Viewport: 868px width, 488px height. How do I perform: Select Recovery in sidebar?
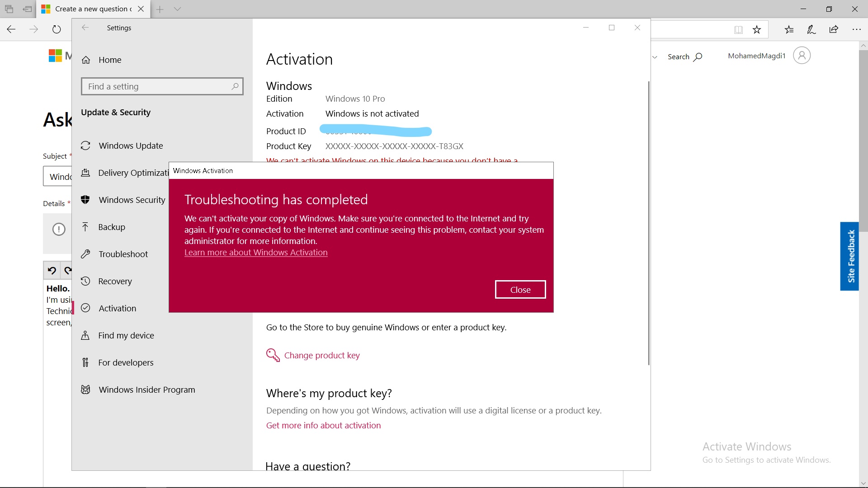[x=115, y=281]
